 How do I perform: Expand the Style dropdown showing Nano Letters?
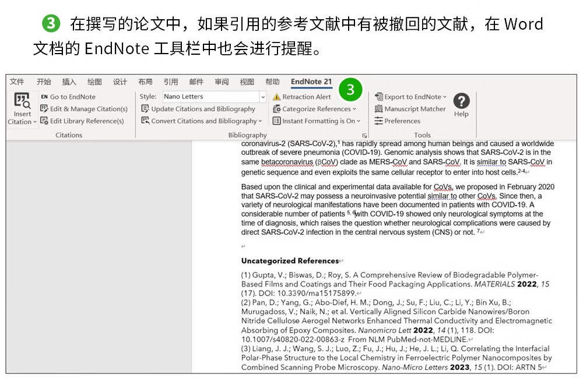263,97
